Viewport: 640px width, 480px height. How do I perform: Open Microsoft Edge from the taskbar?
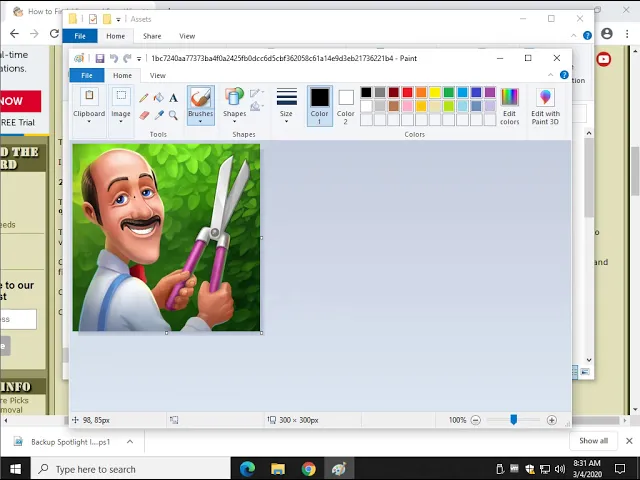click(x=247, y=469)
